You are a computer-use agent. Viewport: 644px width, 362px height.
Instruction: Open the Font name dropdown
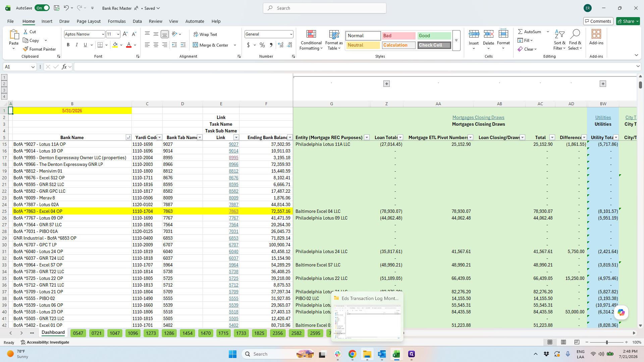point(103,34)
